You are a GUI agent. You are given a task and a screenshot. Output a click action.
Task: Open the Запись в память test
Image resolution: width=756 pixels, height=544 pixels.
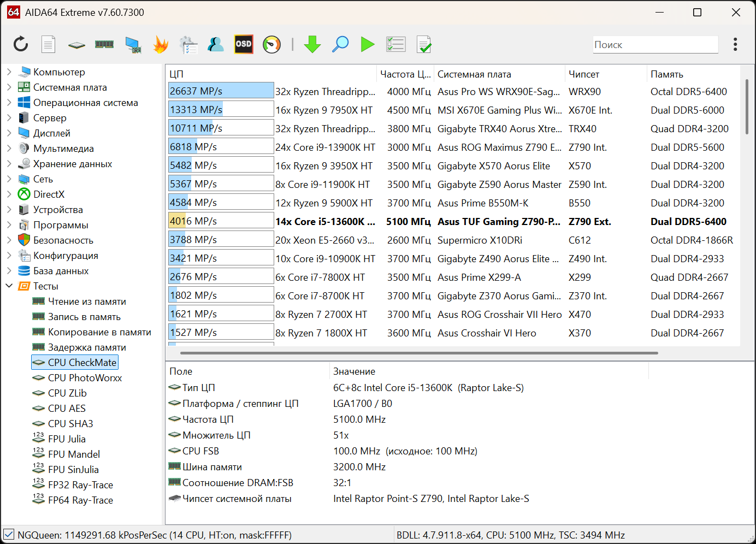tap(84, 317)
